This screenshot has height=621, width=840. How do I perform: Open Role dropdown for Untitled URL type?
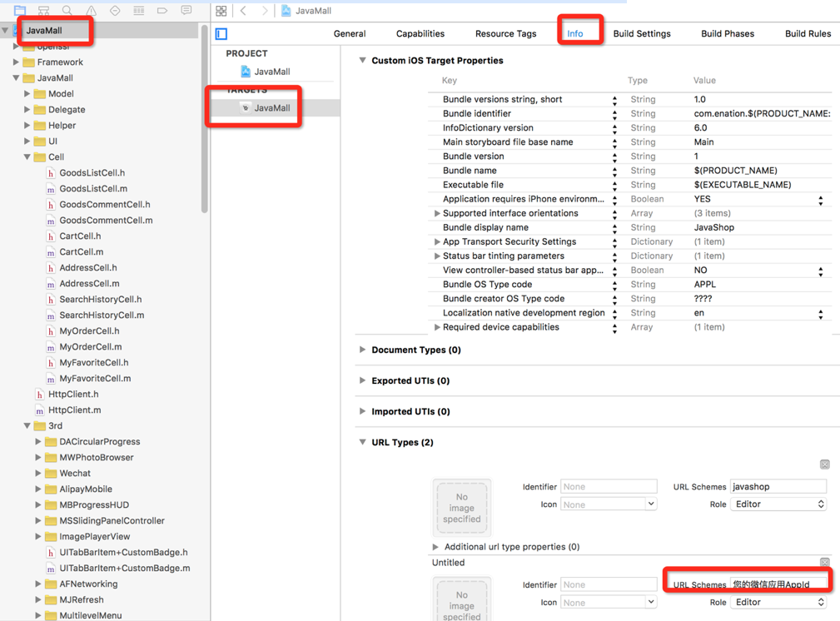point(778,602)
